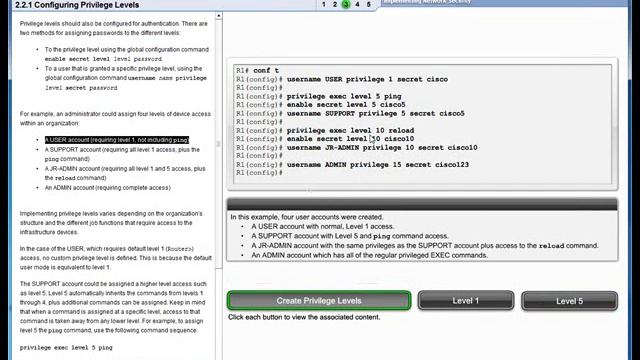Image resolution: width=640 pixels, height=360 pixels.
Task: Click the highlighted USER account bullet text
Action: [x=117, y=140]
